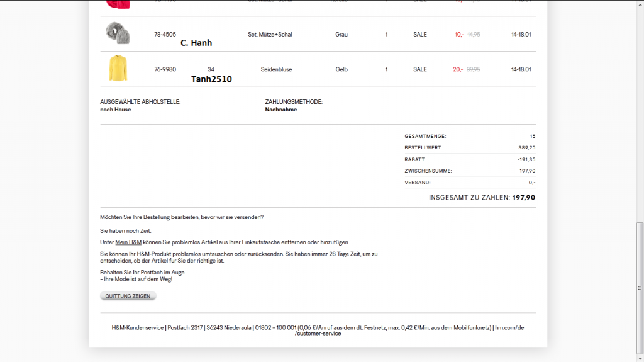Screen dimensions: 644x362
Task: Click the red 20,- sale price
Action: click(458, 69)
